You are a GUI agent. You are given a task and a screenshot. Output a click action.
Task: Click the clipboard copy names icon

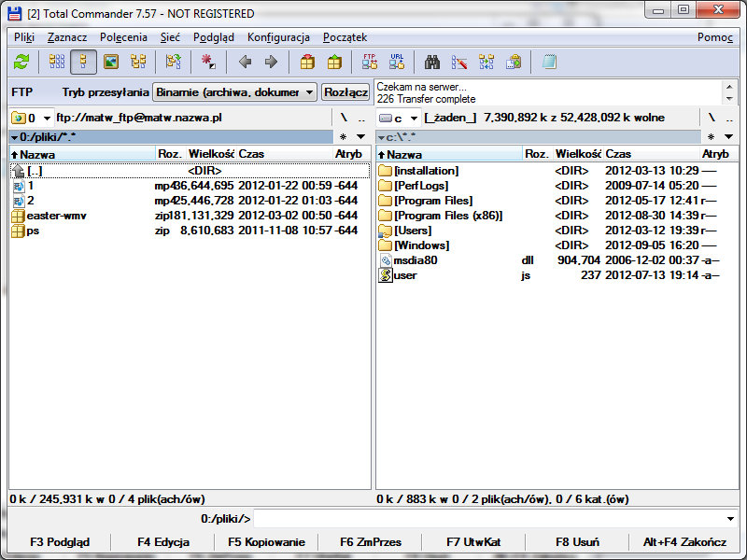pos(514,62)
